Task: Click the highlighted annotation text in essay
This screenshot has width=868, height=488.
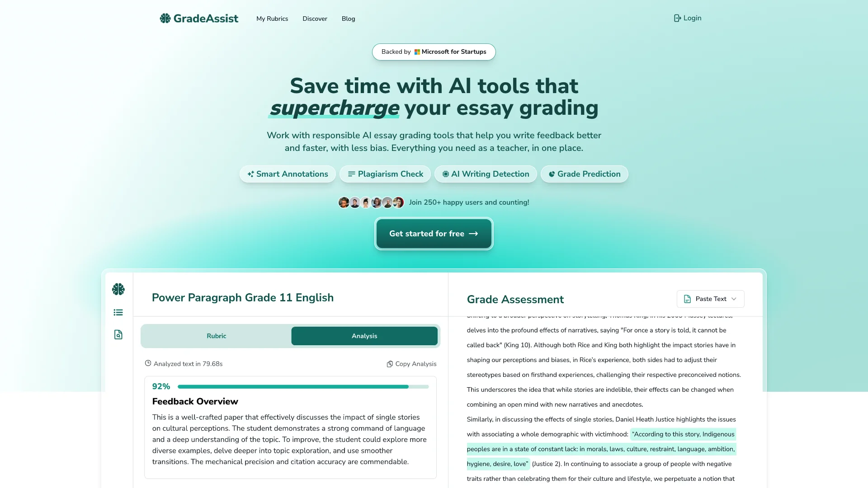Action: [600, 449]
